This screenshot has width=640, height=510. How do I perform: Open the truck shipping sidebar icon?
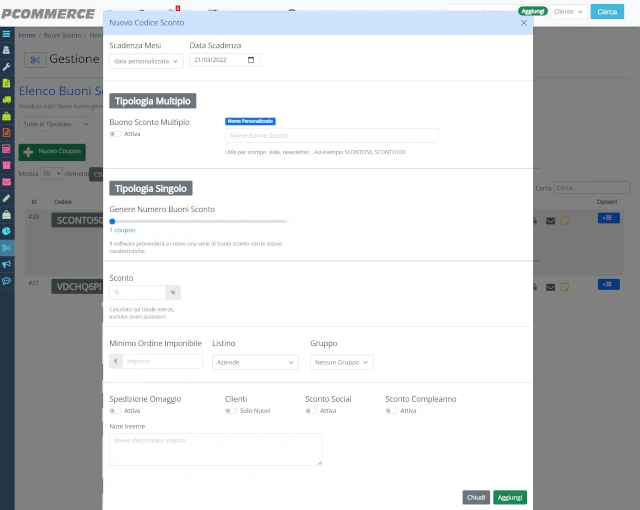pyautogui.click(x=7, y=100)
